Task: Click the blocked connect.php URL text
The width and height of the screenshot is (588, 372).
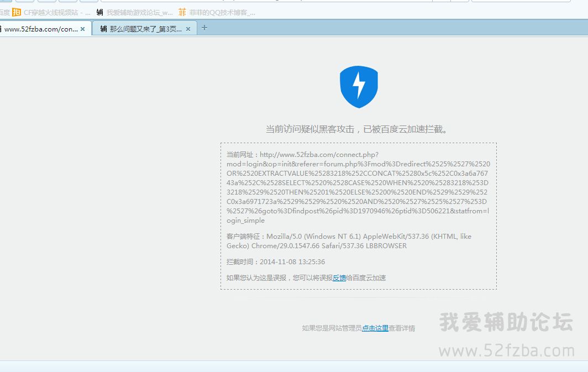Action: pos(358,187)
